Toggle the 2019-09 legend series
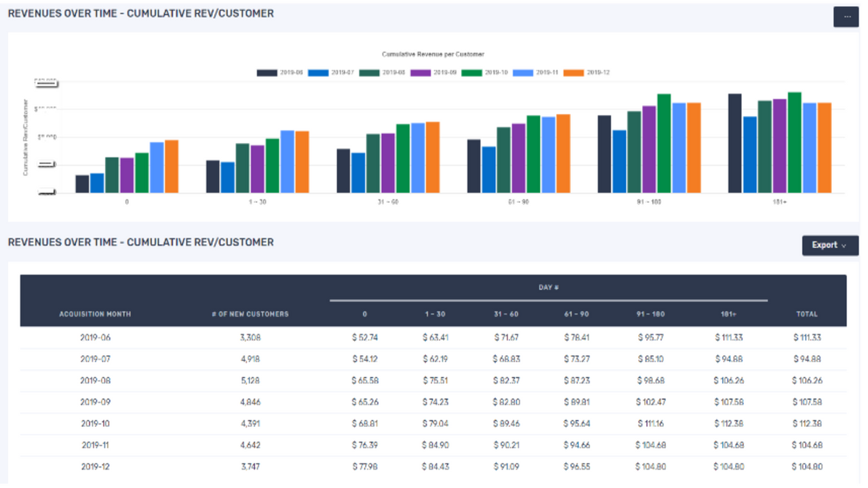The width and height of the screenshot is (868, 488). tap(434, 73)
